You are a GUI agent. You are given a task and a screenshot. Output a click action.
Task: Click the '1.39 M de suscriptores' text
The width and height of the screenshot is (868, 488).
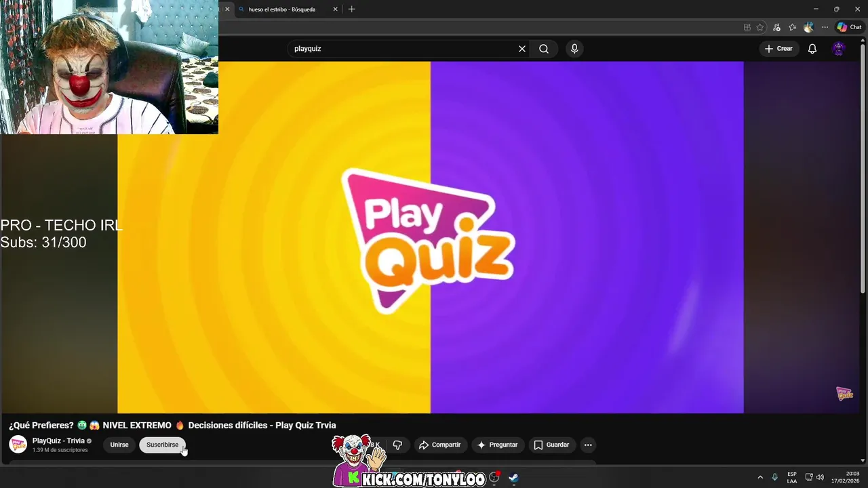60,450
